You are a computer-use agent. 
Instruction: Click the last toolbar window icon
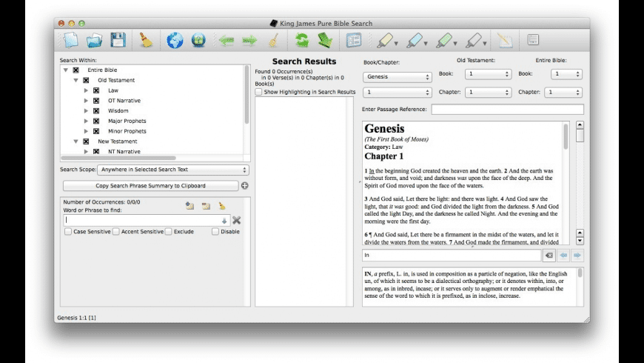[x=533, y=40]
